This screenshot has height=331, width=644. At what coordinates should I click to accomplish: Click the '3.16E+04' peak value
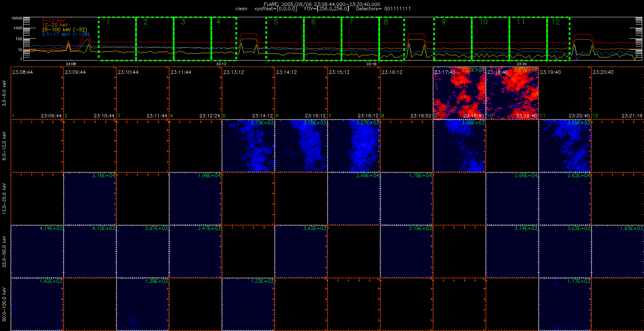tap(103, 175)
